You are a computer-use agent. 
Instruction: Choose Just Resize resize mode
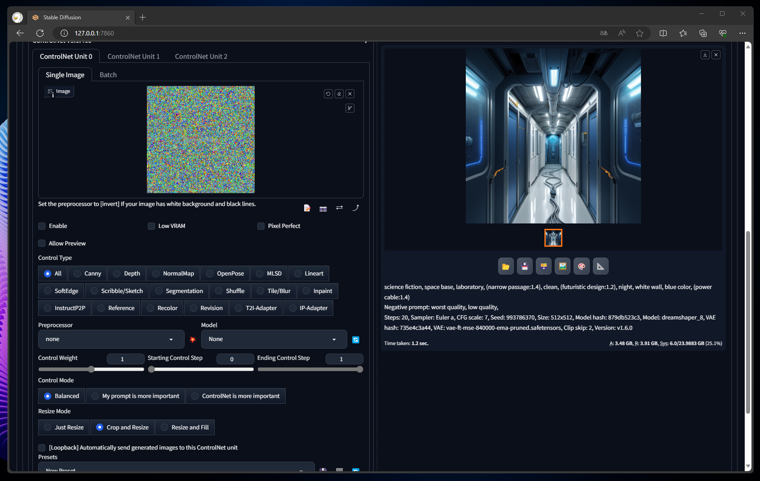pos(64,427)
